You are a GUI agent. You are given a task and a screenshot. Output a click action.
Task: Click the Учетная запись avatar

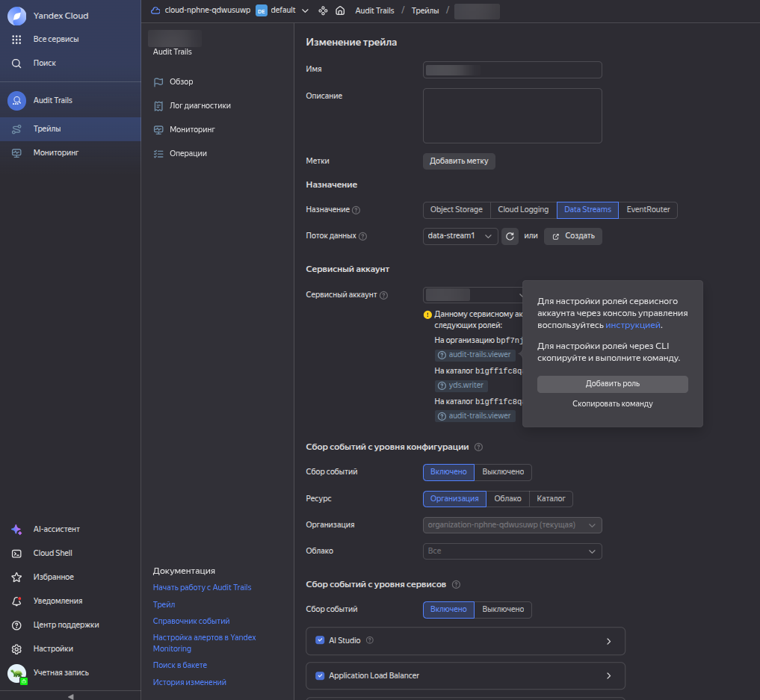[17, 673]
